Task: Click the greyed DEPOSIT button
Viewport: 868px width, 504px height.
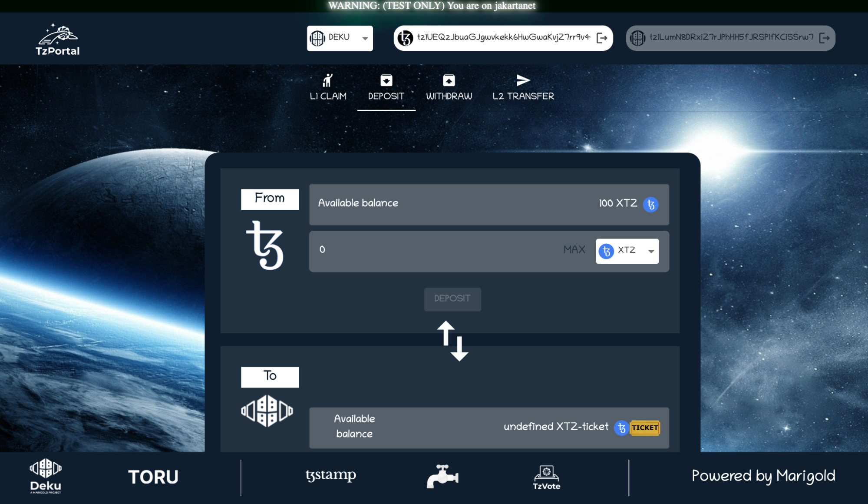Action: [x=452, y=299]
